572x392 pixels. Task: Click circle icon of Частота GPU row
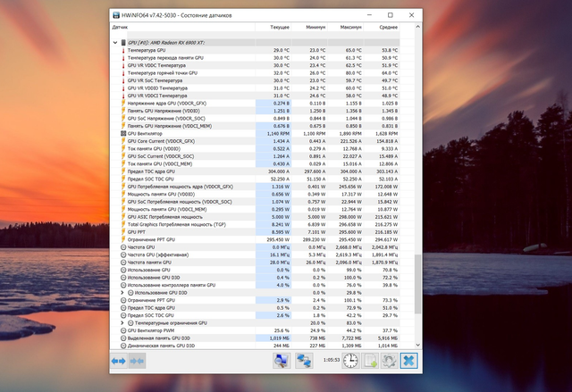123,247
